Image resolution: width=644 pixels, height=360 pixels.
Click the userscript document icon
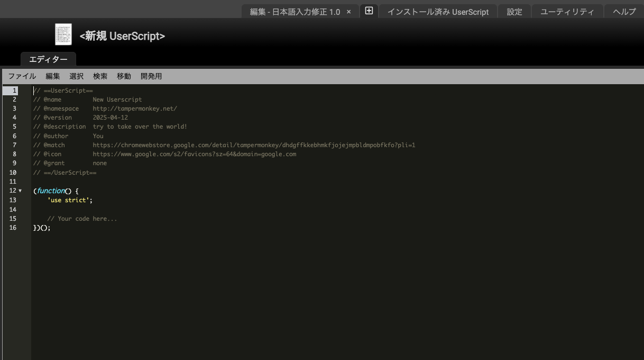pyautogui.click(x=63, y=34)
